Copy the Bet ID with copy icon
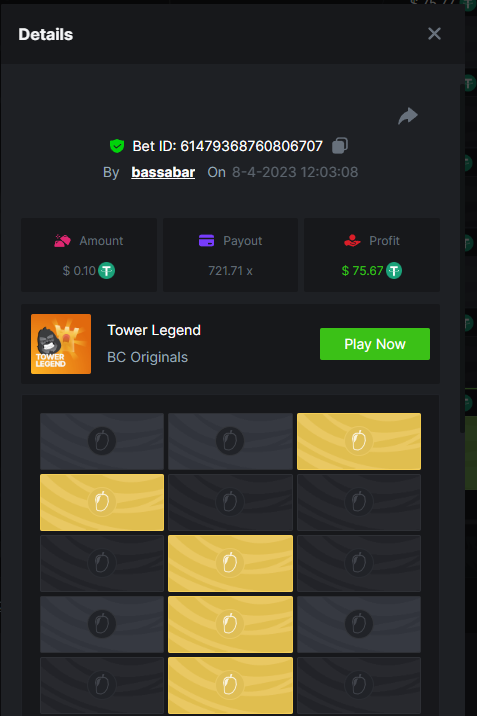Viewport: 477px width, 716px height. tap(340, 146)
